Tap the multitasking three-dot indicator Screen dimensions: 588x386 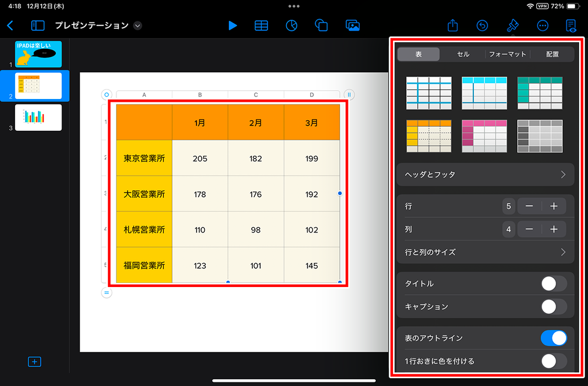click(294, 6)
